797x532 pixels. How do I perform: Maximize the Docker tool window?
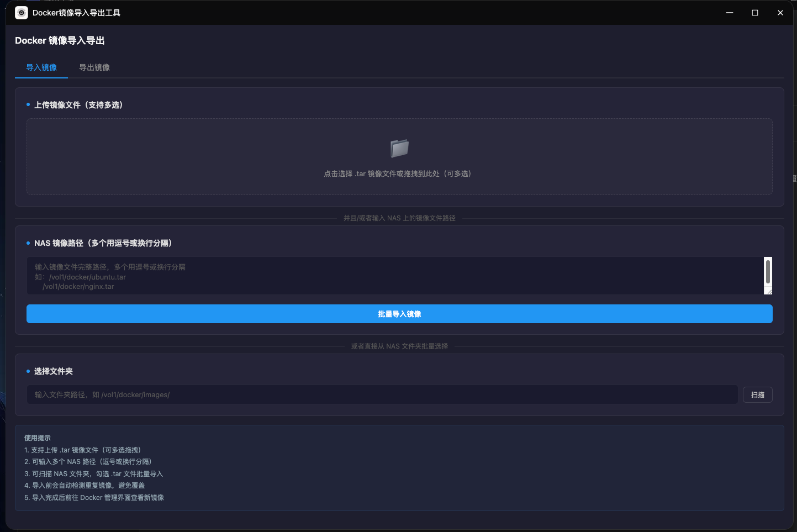pyautogui.click(x=755, y=13)
